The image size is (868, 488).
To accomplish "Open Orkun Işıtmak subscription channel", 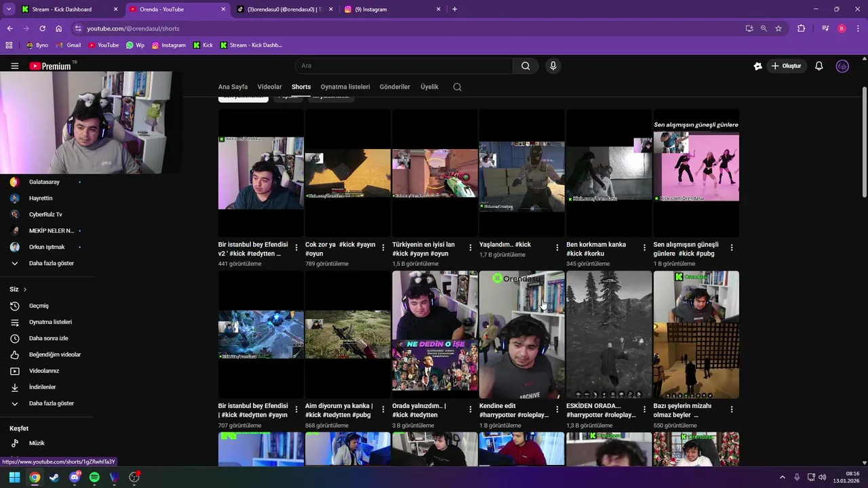I will coord(46,247).
